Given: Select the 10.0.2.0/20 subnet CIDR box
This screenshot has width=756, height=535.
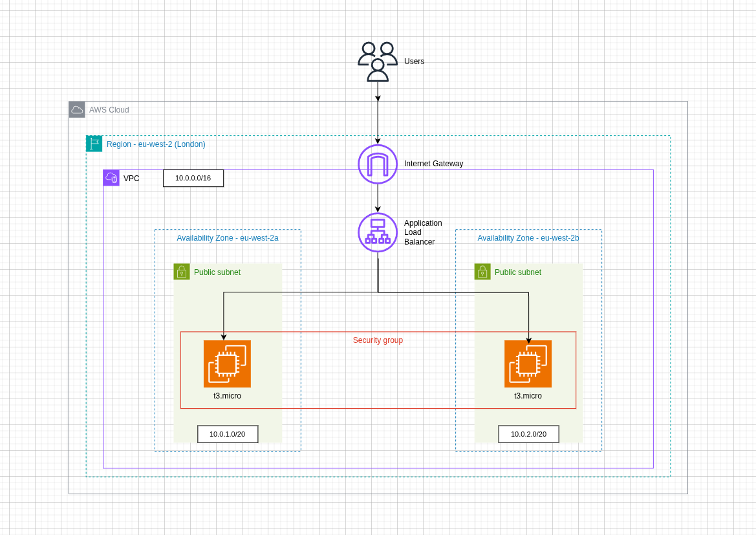Looking at the screenshot, I should click(529, 434).
